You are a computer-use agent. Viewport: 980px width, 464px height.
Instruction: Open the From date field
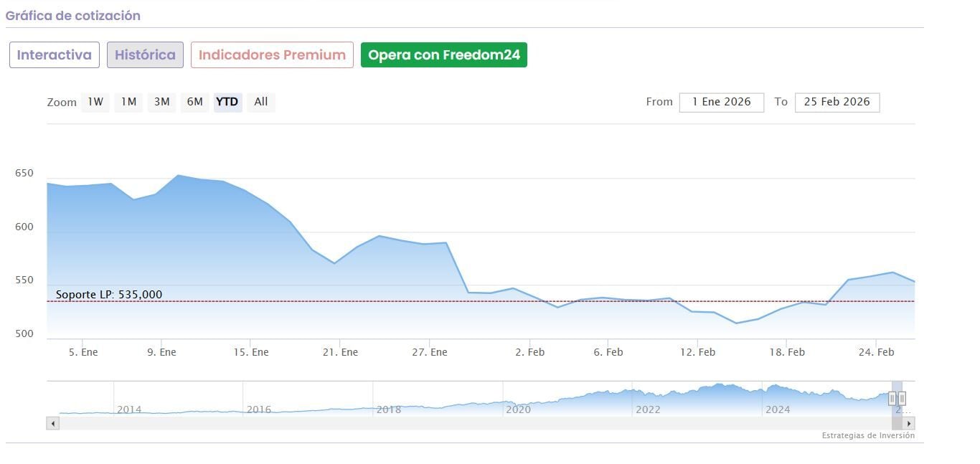coord(721,102)
